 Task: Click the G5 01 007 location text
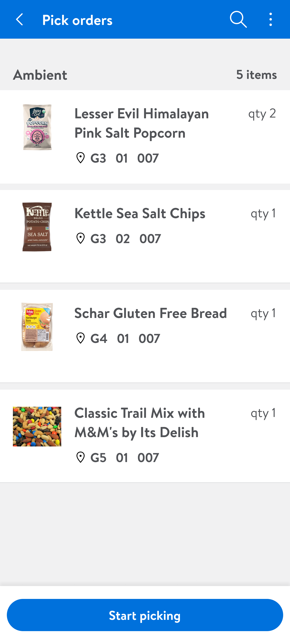click(x=124, y=457)
